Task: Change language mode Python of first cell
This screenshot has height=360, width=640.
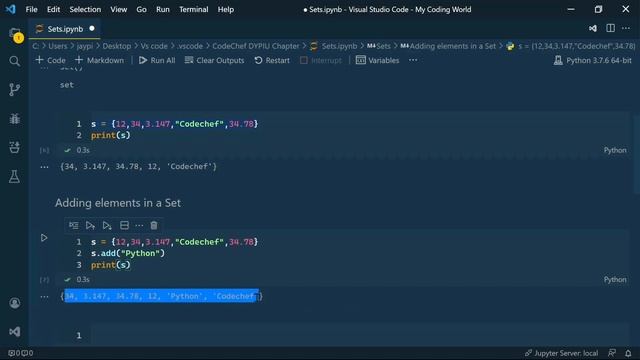Action: pos(615,150)
